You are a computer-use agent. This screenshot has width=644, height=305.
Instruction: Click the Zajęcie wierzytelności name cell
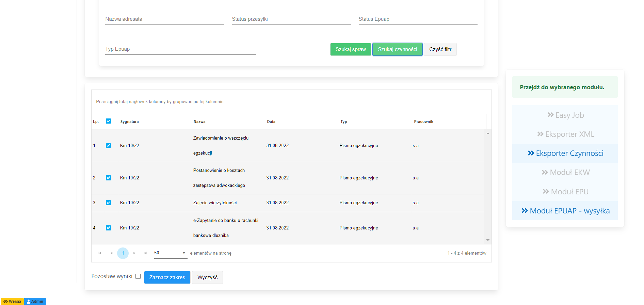pyautogui.click(x=215, y=203)
